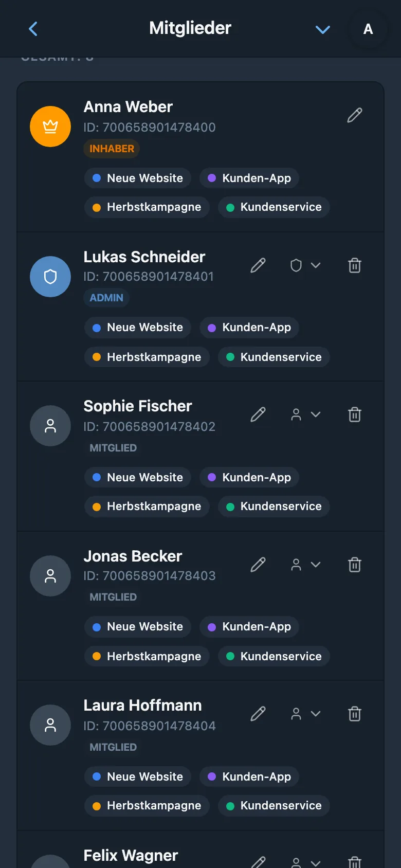Click Jonas Becker's trash icon
This screenshot has width=401, height=868.
[x=355, y=565]
